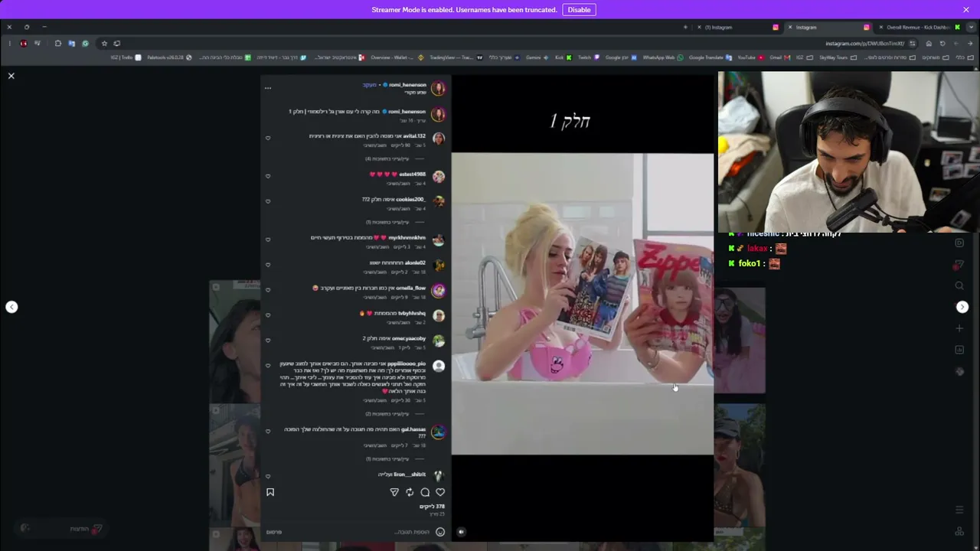Open the Gmail bookmark
This screenshot has height=551, width=980.
(x=779, y=57)
